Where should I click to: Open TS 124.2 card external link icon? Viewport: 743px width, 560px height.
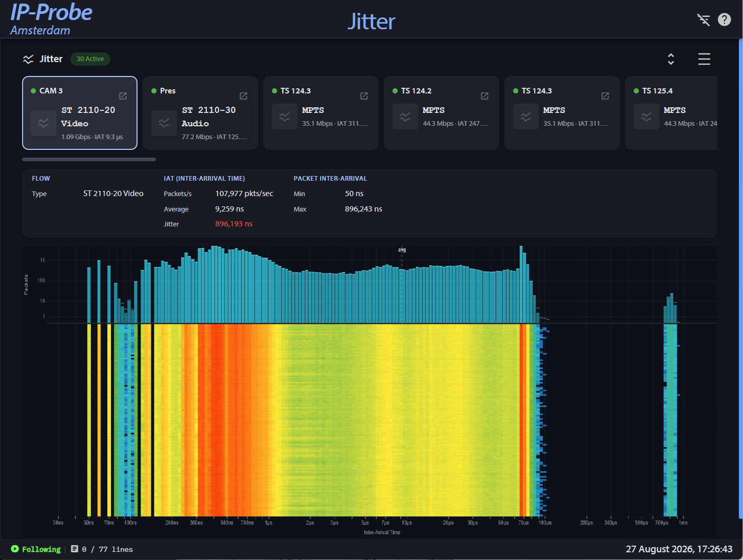pyautogui.click(x=485, y=96)
